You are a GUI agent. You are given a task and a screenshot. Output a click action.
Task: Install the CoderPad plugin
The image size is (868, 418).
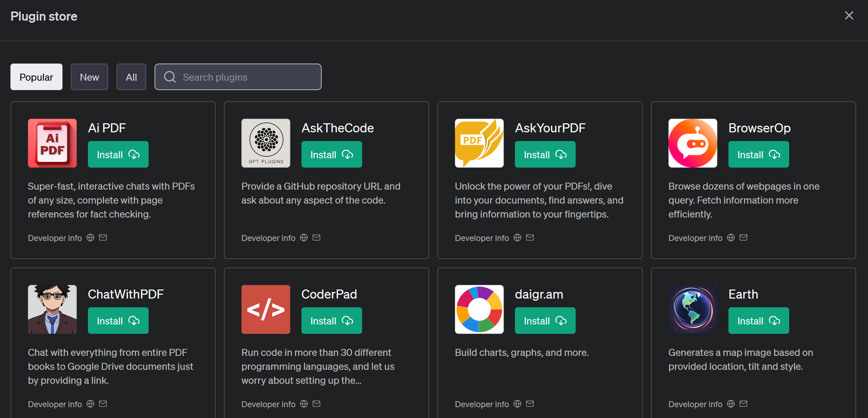point(332,321)
